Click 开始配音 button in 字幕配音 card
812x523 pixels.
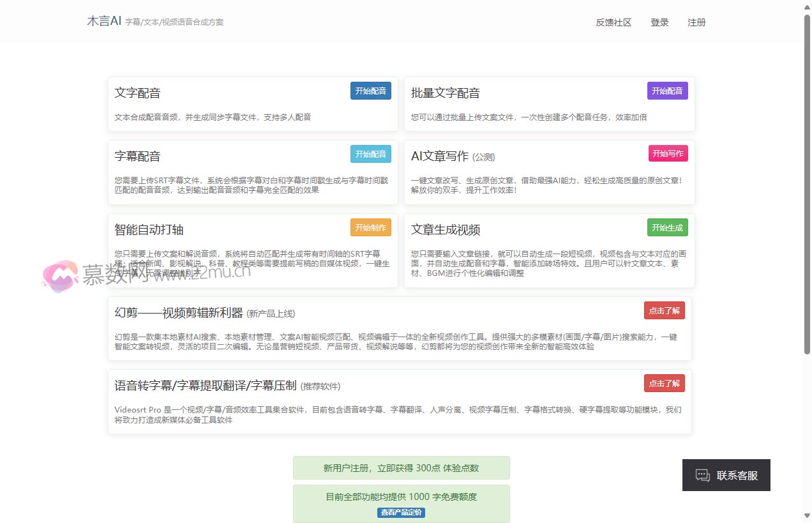[370, 154]
